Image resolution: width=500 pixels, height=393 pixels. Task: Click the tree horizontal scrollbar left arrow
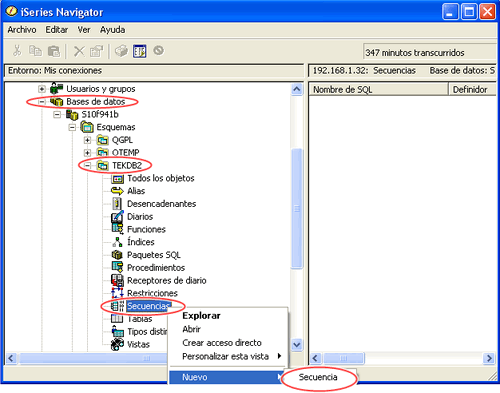pyautogui.click(x=11, y=358)
